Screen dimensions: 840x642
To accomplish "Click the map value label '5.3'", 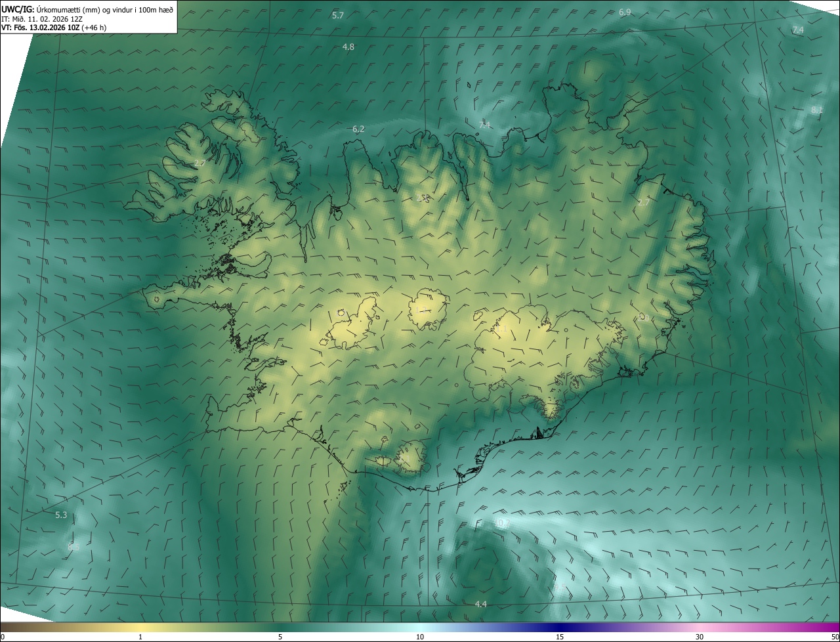I will coord(61,515).
